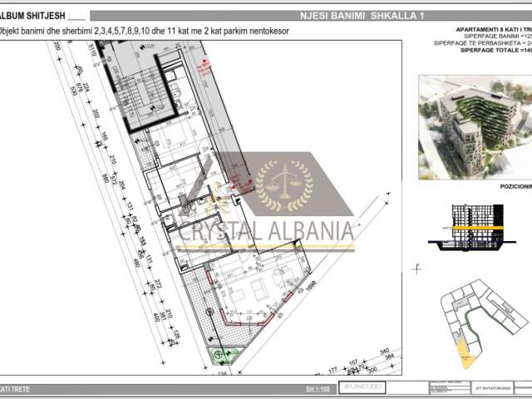Click the '272' dimension label
This screenshot has width=532, height=399.
(158, 283)
